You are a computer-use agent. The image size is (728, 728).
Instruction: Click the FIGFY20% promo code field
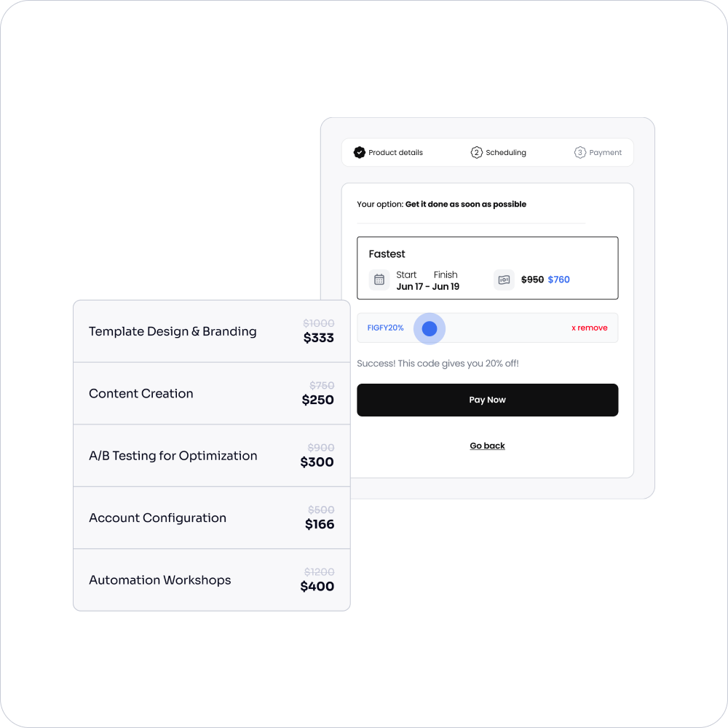tap(488, 328)
